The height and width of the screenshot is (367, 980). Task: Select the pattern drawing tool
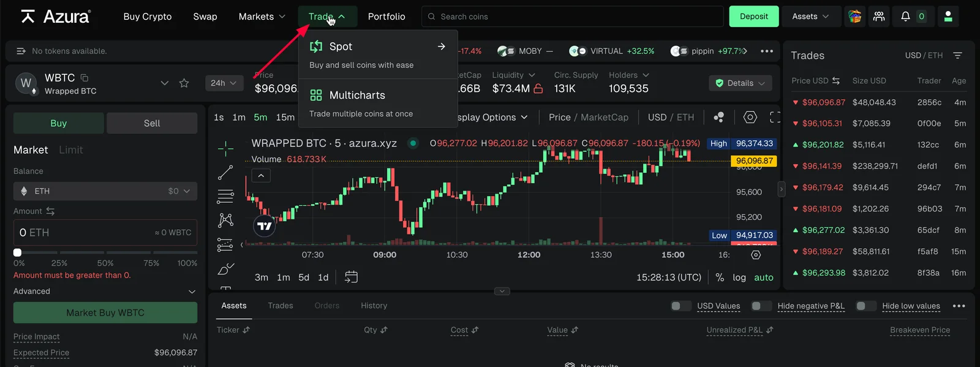tap(225, 220)
